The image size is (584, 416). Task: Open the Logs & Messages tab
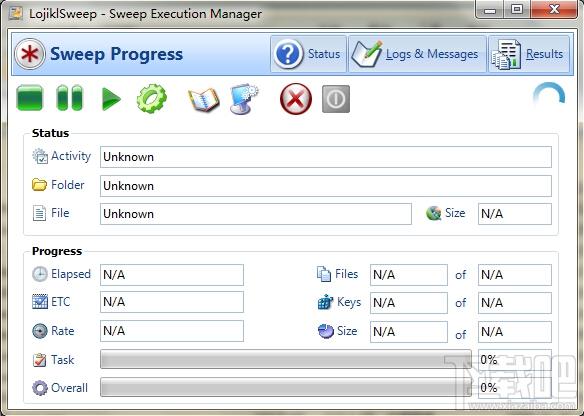click(x=417, y=54)
